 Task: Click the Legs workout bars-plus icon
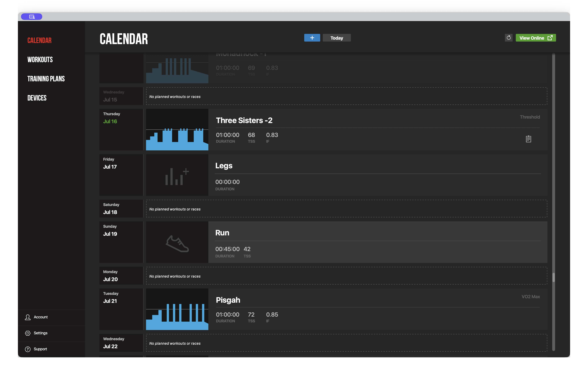[x=177, y=176]
